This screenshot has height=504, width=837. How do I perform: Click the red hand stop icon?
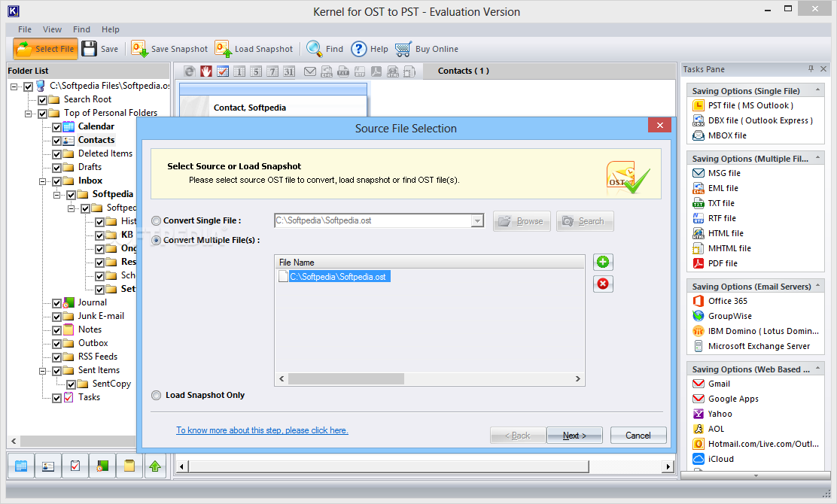206,71
